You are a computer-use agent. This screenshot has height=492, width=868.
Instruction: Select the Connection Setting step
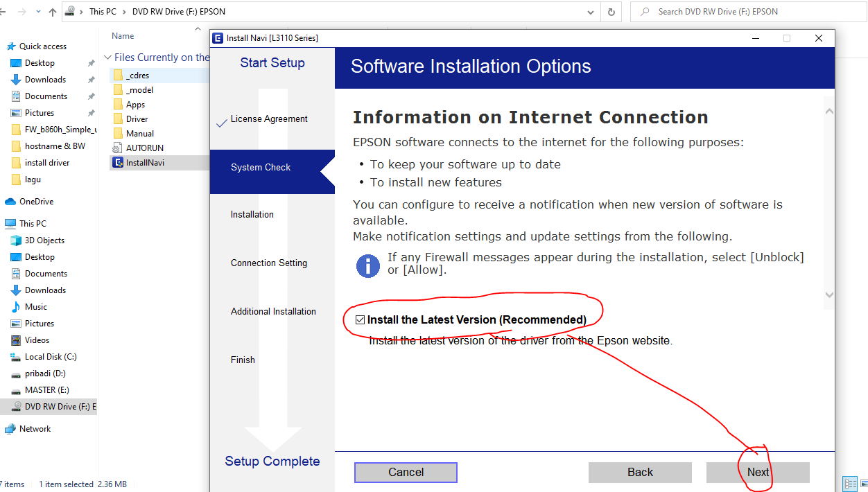point(269,263)
